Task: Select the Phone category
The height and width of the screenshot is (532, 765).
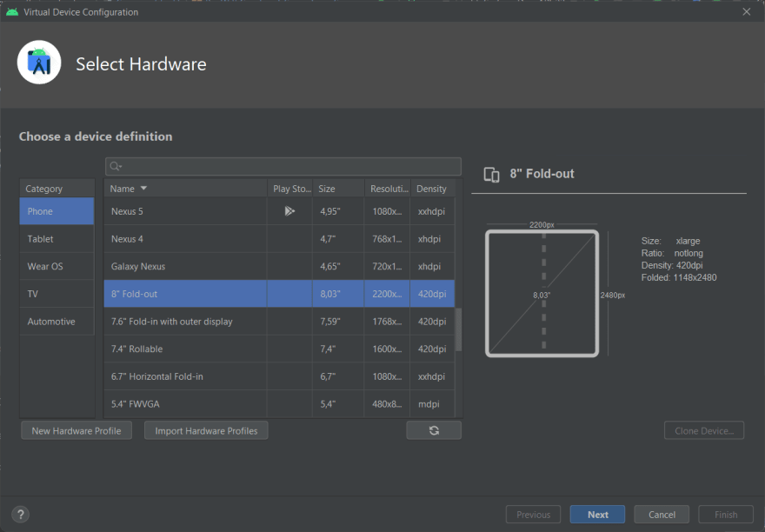Action: (x=57, y=211)
